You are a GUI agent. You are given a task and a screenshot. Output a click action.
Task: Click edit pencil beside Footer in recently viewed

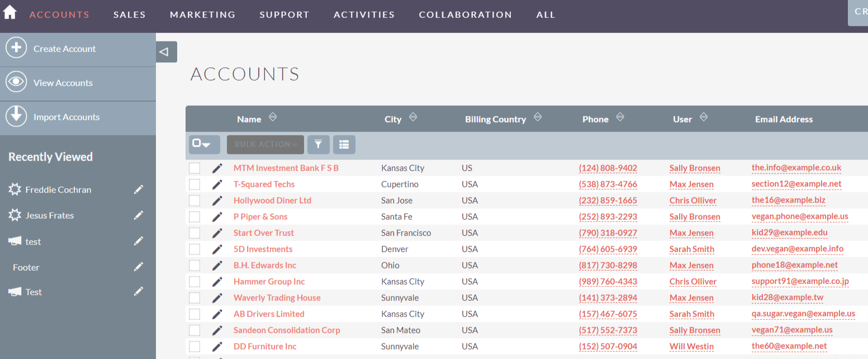(x=139, y=267)
